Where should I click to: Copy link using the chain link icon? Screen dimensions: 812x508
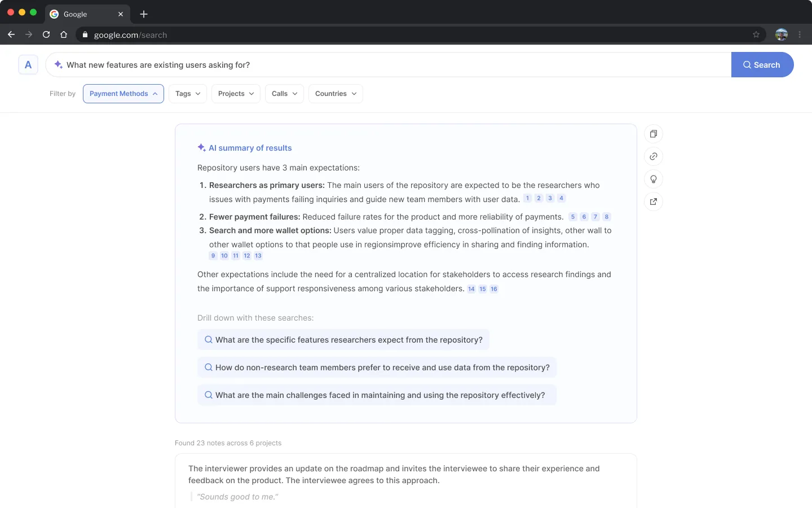pyautogui.click(x=654, y=156)
